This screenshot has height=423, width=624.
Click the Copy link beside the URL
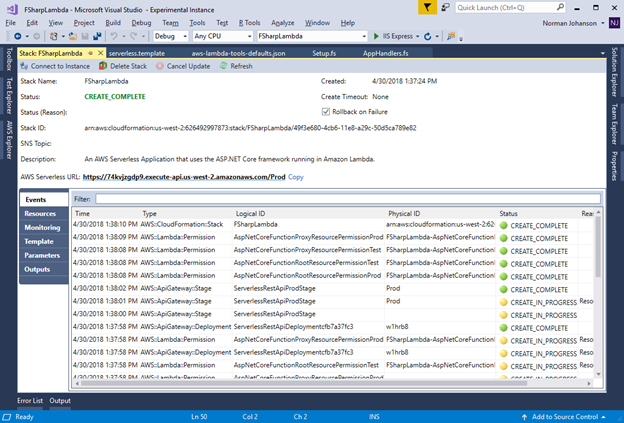(x=296, y=177)
